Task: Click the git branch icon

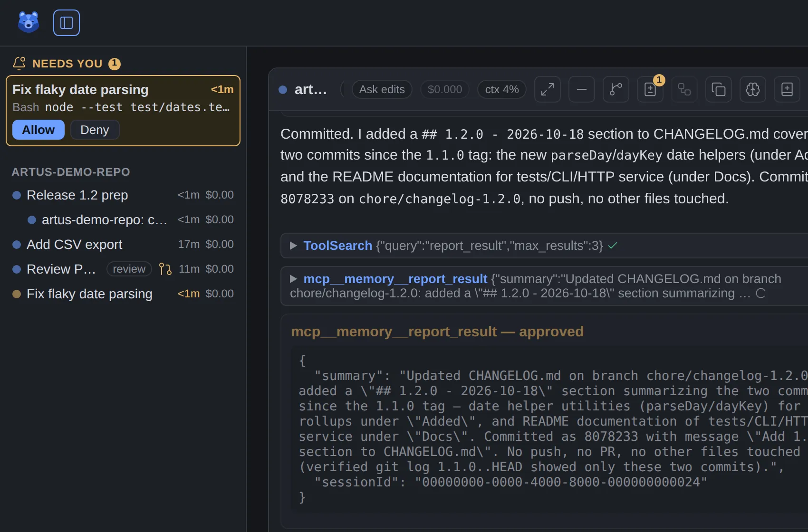Action: [616, 89]
